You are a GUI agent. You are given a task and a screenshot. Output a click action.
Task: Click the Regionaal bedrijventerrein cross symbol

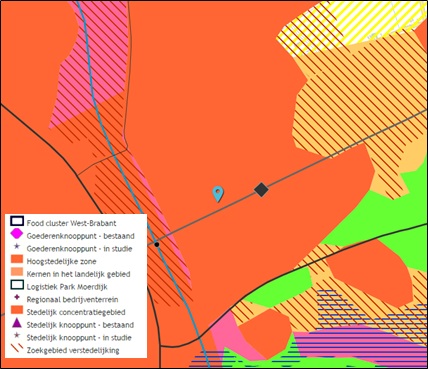[x=17, y=298]
